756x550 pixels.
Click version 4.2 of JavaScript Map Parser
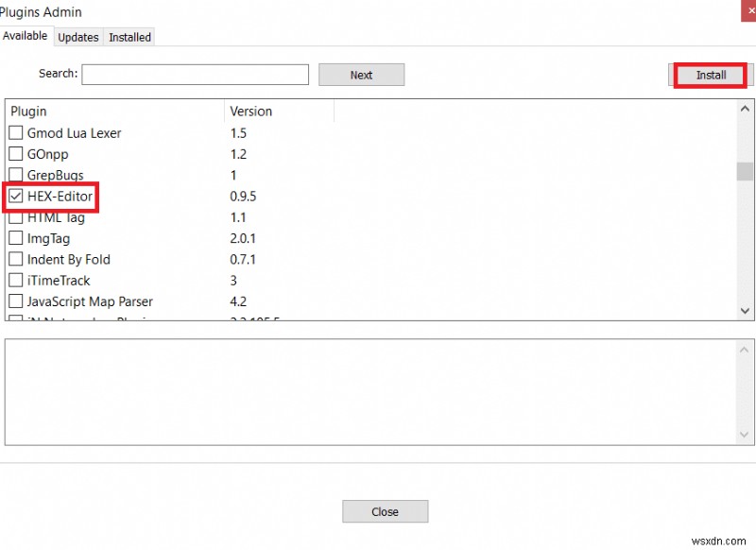(238, 301)
